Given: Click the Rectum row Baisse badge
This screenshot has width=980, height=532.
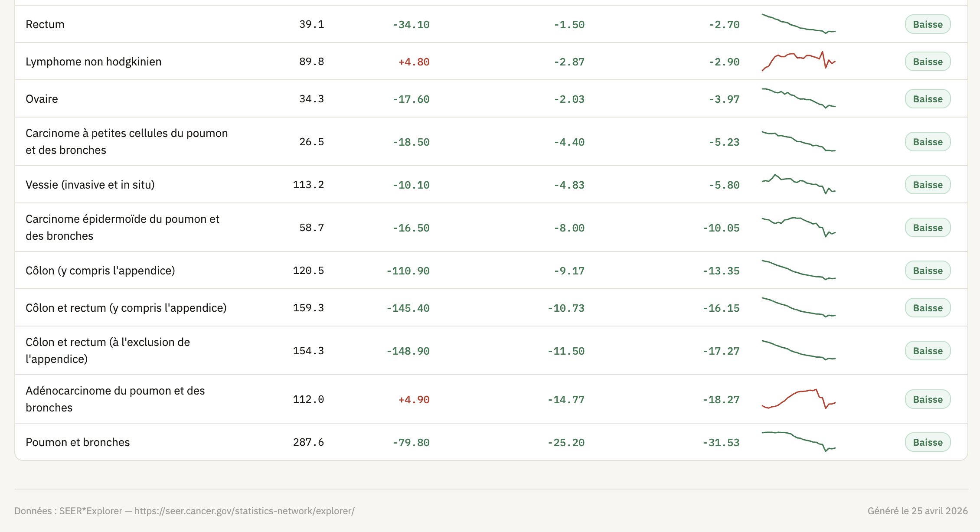Looking at the screenshot, I should [928, 24].
